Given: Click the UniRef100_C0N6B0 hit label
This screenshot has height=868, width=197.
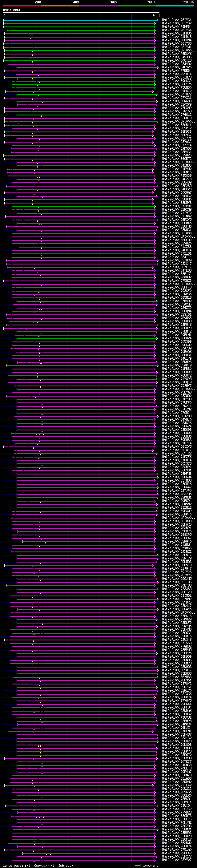Looking at the screenshot, I should 176,101.
